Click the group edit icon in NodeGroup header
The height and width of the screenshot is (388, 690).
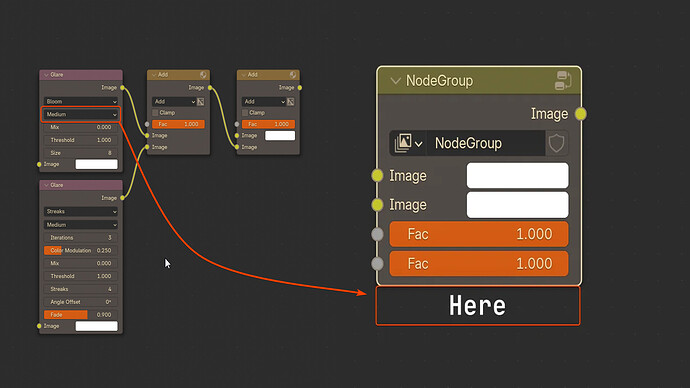[x=563, y=81]
